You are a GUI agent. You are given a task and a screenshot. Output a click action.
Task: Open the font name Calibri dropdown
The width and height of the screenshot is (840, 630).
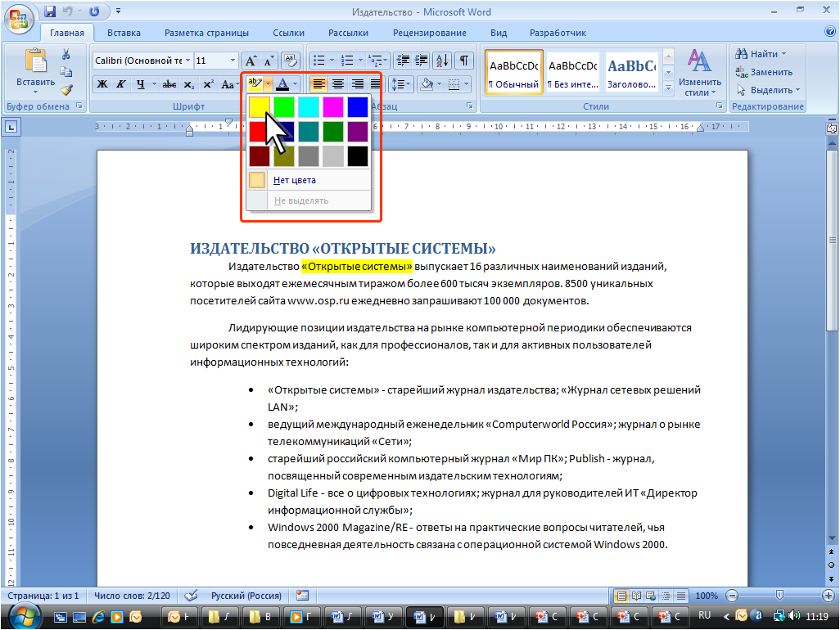click(x=187, y=61)
